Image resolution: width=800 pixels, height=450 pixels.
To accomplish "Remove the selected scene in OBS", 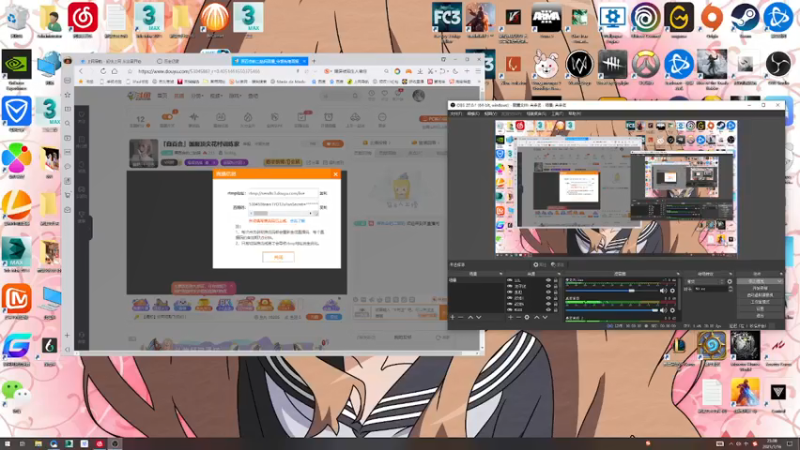I will [460, 317].
